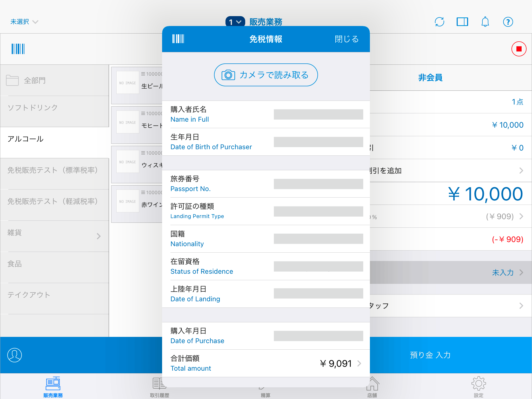Select the Passport No. field
This screenshot has width=532, height=399.
click(x=318, y=184)
